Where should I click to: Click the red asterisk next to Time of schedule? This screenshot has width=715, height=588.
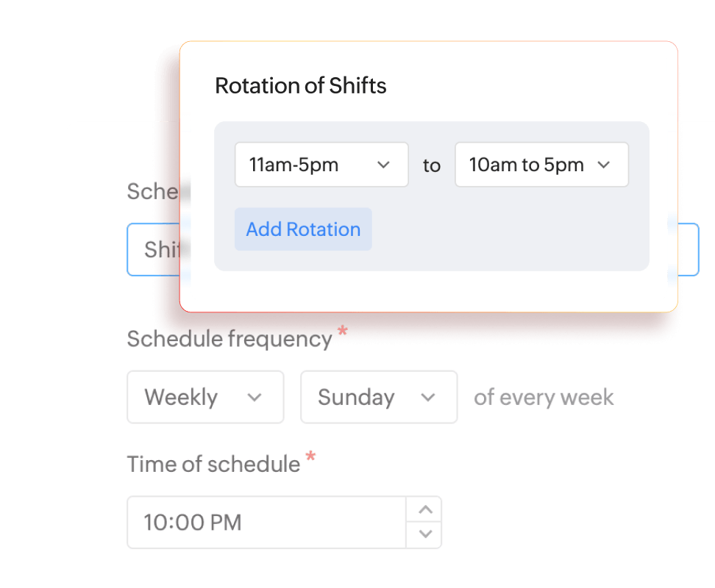pyautogui.click(x=310, y=457)
